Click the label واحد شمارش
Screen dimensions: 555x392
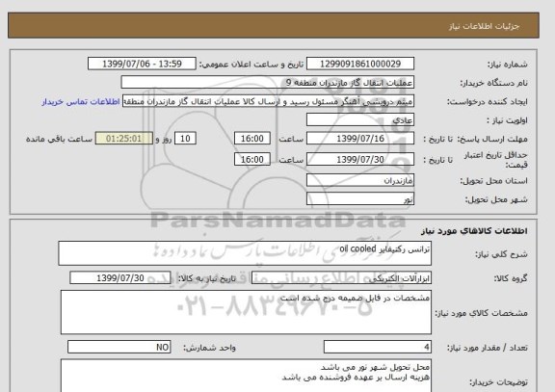pyautogui.click(x=209, y=348)
